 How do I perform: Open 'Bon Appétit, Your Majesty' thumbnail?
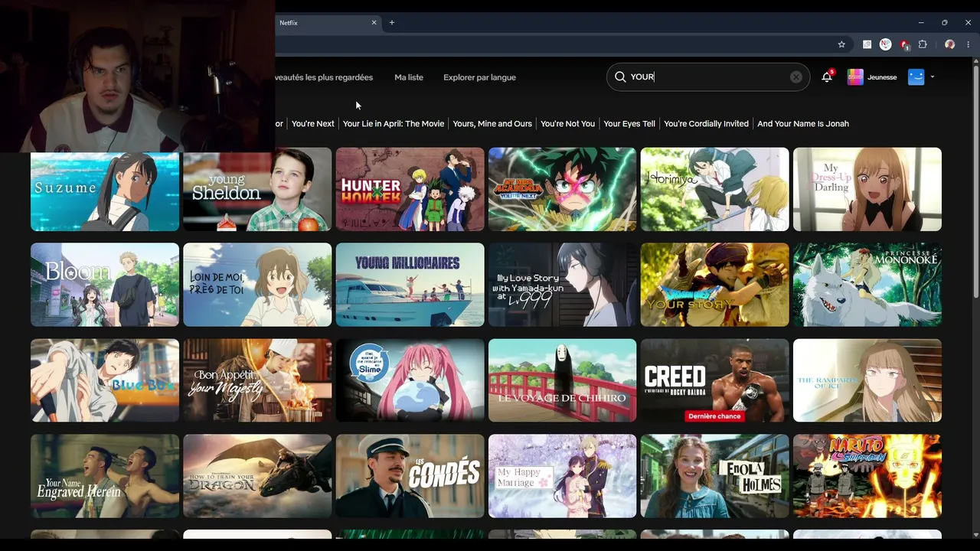(257, 380)
